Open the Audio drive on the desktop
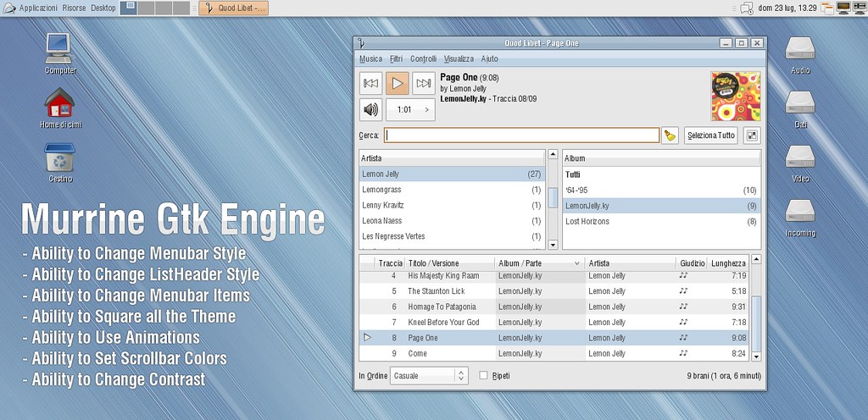Screen dimensions: 868x420 click(799, 50)
